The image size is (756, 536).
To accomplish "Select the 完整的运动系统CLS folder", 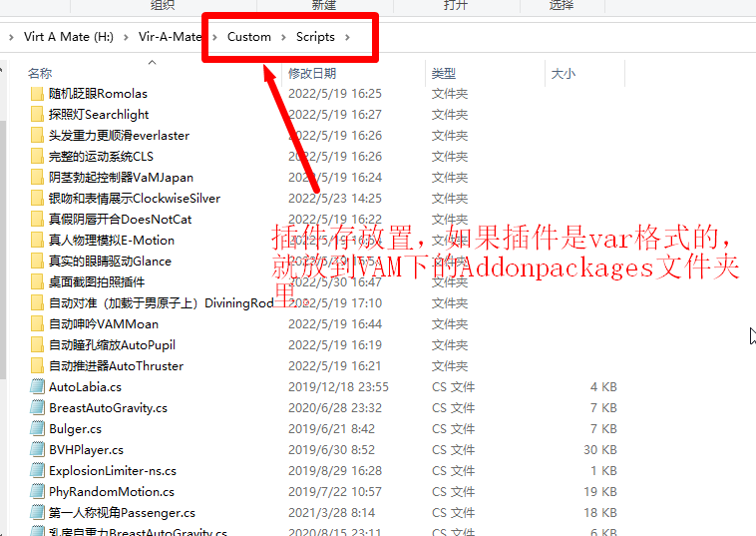I will pyautogui.click(x=101, y=157).
